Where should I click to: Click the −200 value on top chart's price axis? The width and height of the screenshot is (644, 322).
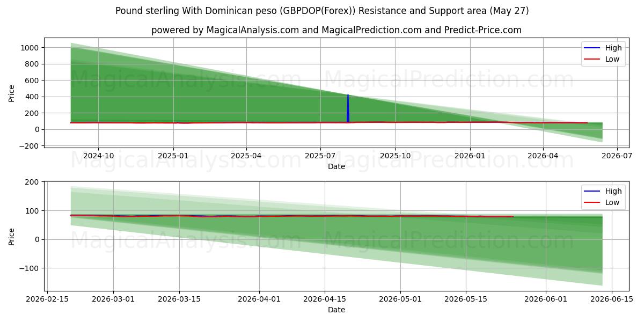click(29, 146)
